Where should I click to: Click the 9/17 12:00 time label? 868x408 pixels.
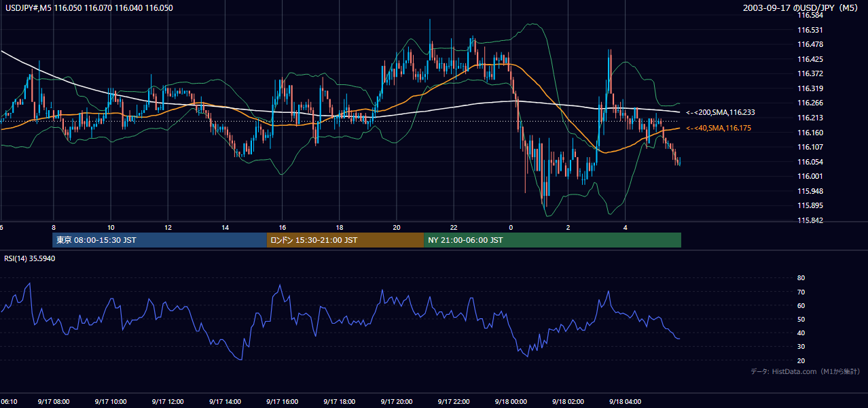[x=168, y=402]
